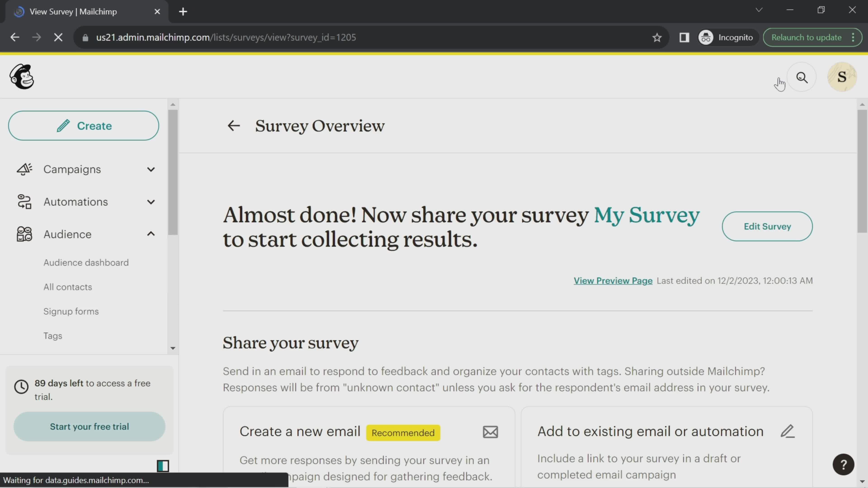
Task: Click the Edit Survey button
Action: [768, 226]
